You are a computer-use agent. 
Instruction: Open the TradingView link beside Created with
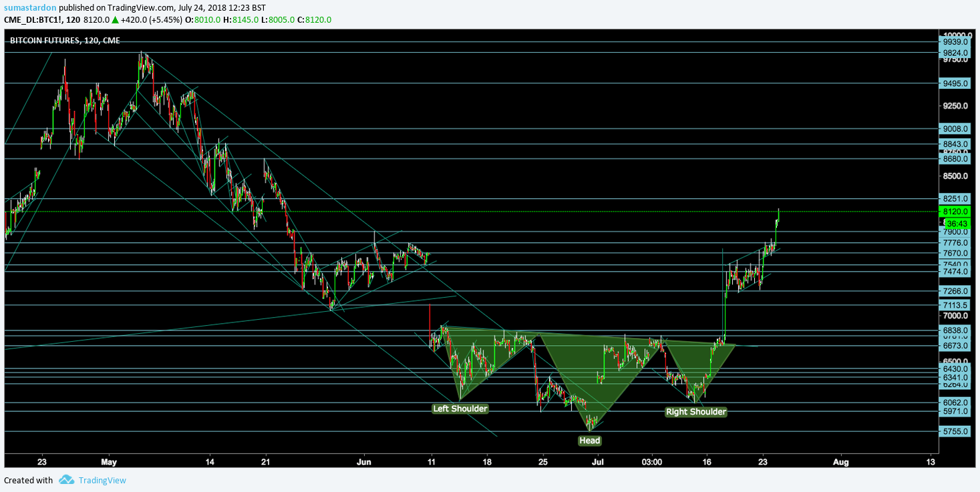(102, 480)
